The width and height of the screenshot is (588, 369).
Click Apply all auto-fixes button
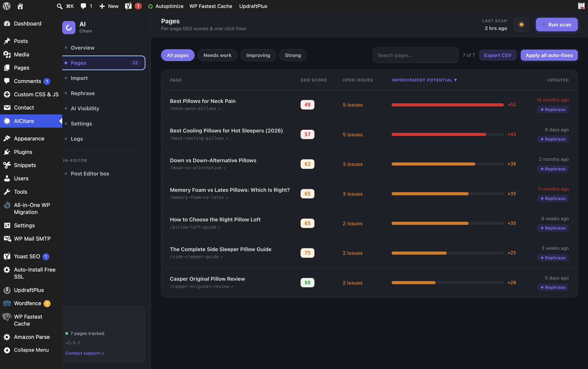point(549,55)
